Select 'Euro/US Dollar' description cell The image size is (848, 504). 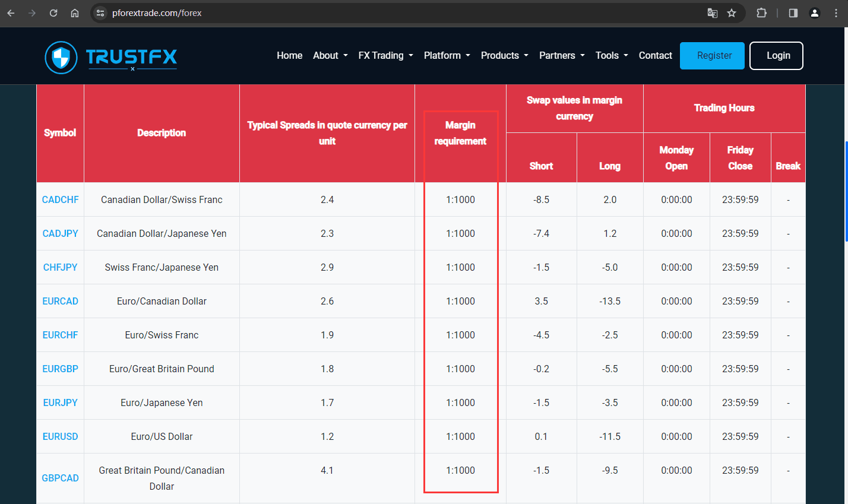point(162,436)
